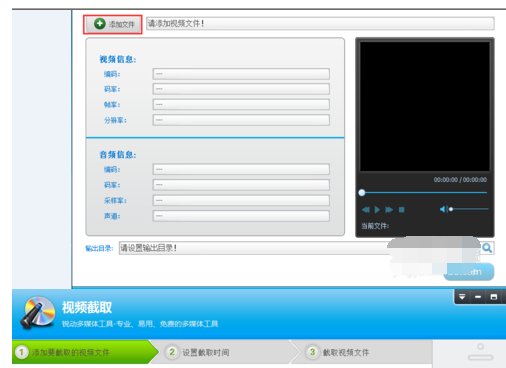This screenshot has height=368, width=506.
Task: Stop the video playback
Action: coord(402,210)
